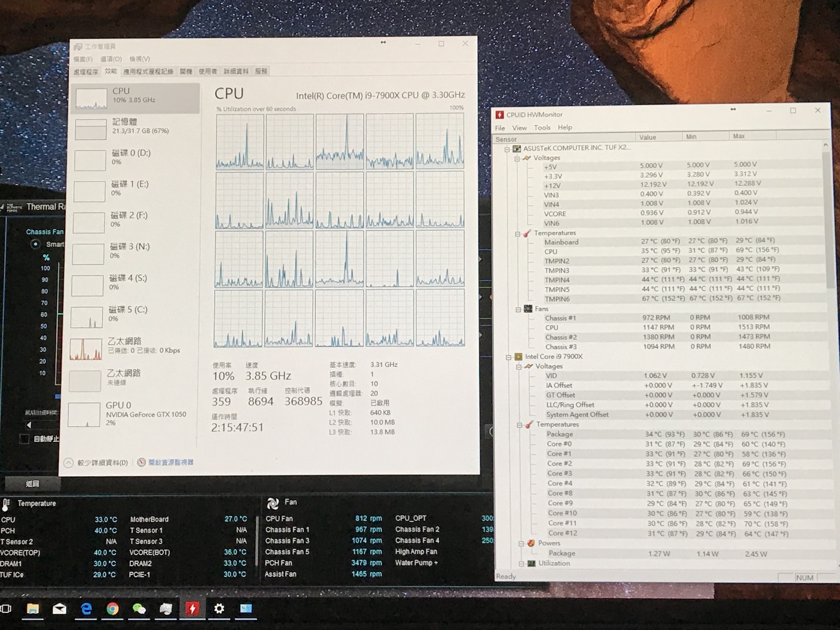Click the Max column header in HWMonitor
Image resolution: width=840 pixels, height=630 pixels.
click(x=752, y=137)
